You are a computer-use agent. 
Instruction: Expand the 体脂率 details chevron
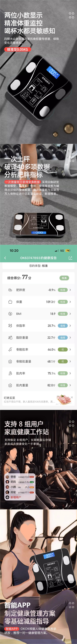pyautogui.click(x=70, y=326)
